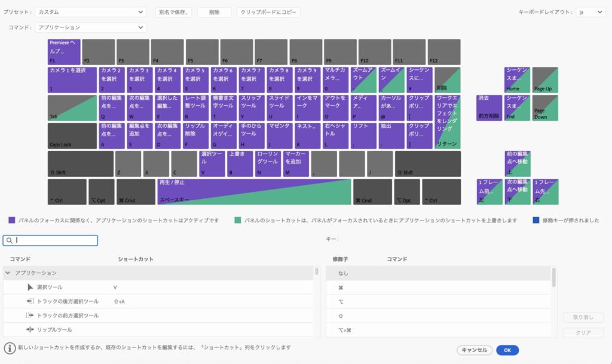Image resolution: width=612 pixels, height=364 pixels.
Task: Click the magnifier icon in the search field
Action: coord(10,240)
